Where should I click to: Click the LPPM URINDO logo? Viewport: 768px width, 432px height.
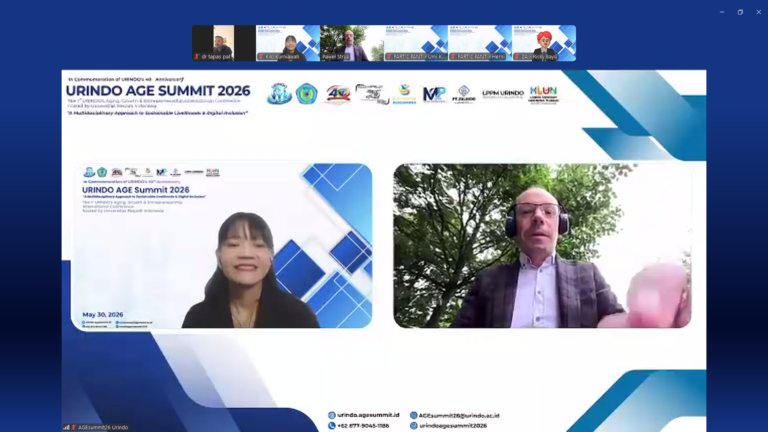point(503,94)
